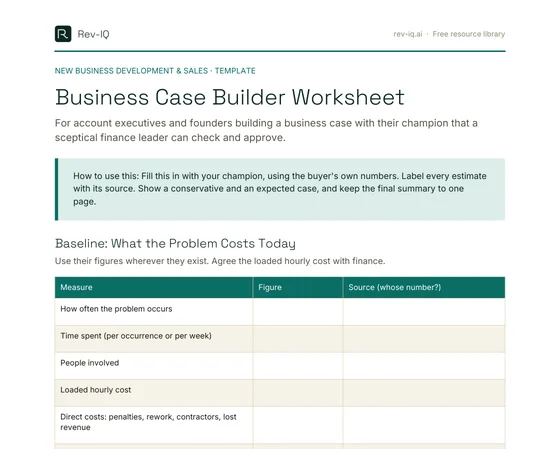Screen dimensions: 560x449
Task: Click the Figure cell for 'Direct costs'
Action: pyautogui.click(x=298, y=425)
